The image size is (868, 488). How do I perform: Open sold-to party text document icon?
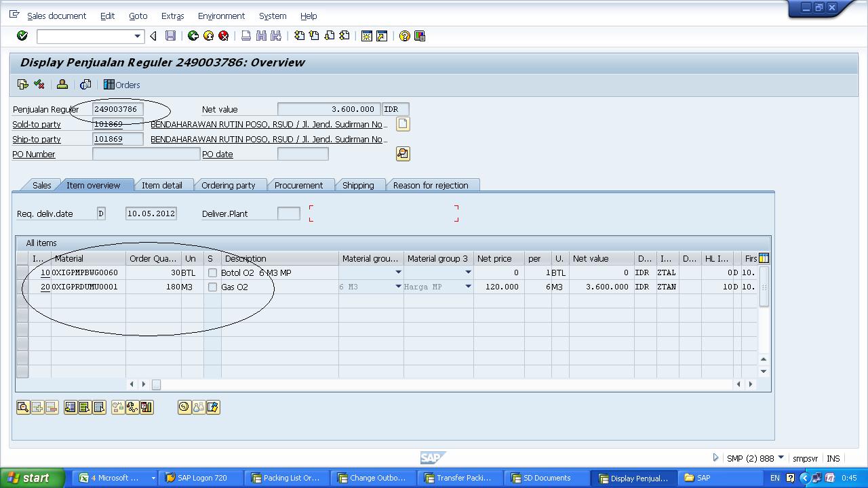coord(403,124)
